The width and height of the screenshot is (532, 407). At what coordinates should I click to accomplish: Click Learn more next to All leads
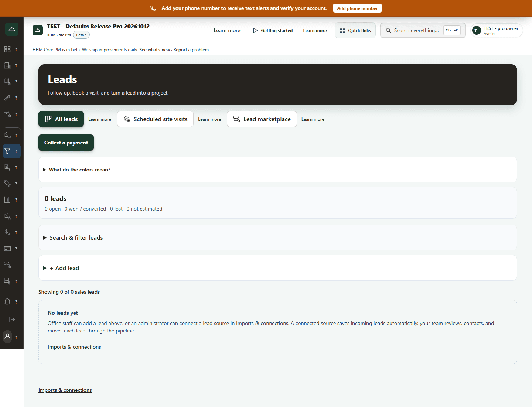point(100,119)
